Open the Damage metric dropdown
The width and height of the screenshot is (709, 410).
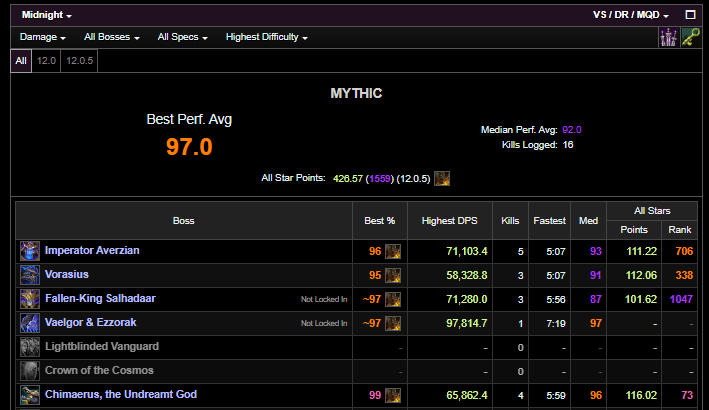(x=43, y=37)
